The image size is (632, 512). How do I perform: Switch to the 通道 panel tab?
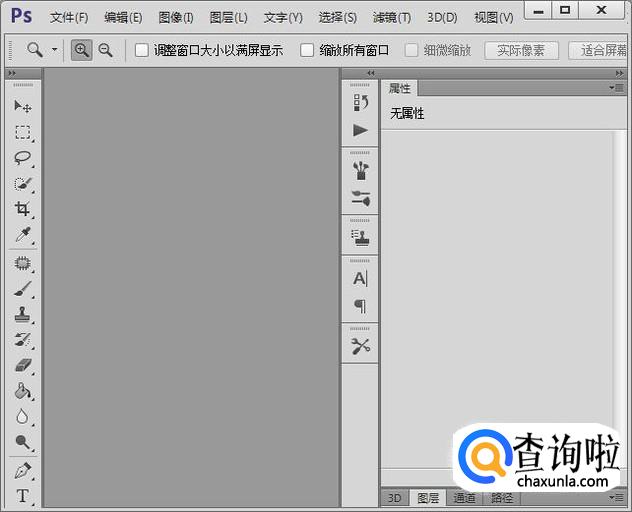[x=464, y=498]
